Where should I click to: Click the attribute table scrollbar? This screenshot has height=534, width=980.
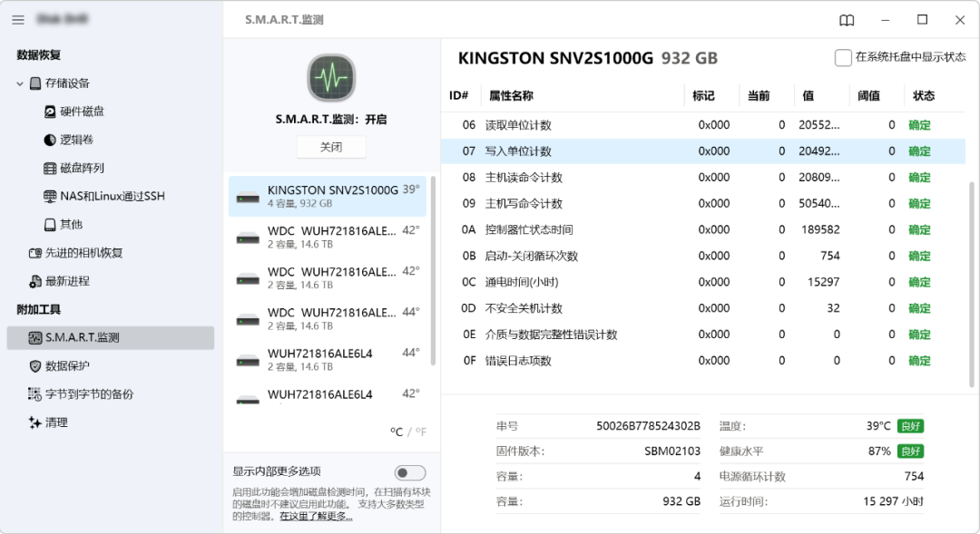[972, 284]
